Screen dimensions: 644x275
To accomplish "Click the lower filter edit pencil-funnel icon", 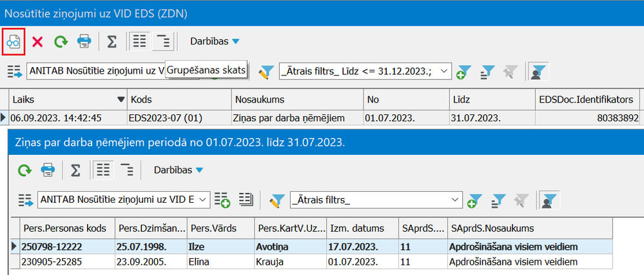I will point(277,201).
